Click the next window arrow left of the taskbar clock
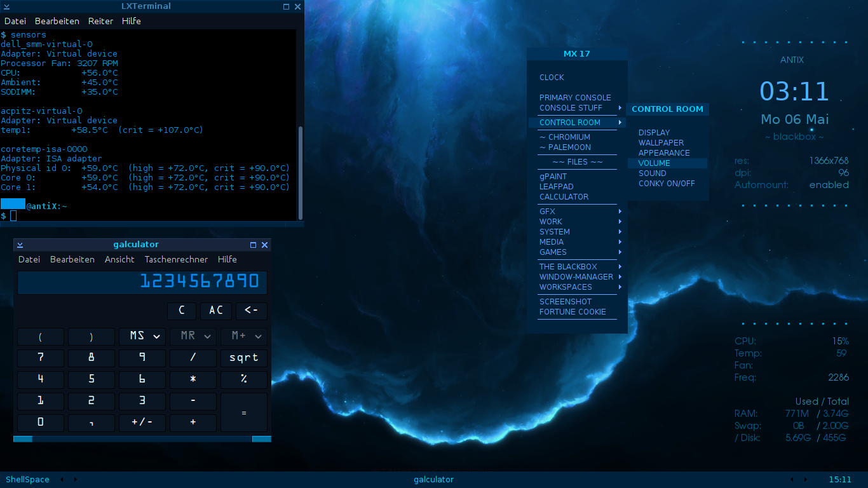 806,480
